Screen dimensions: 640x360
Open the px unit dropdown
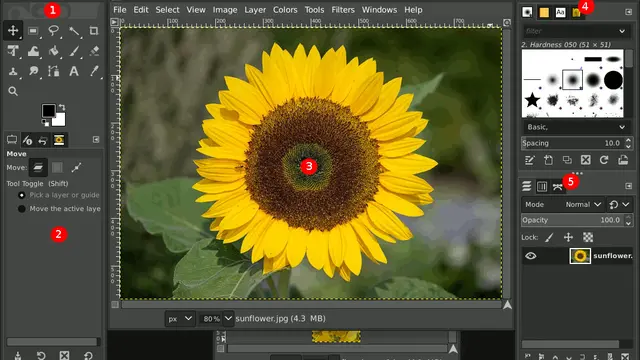(x=180, y=319)
